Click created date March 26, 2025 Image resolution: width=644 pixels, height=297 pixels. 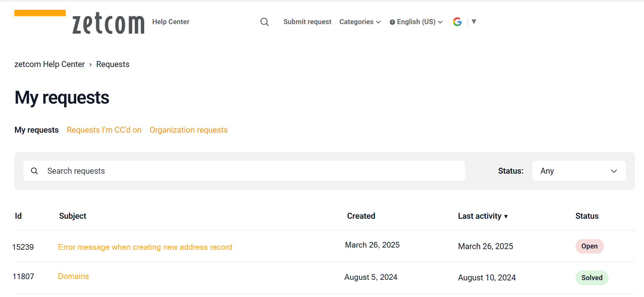point(372,245)
